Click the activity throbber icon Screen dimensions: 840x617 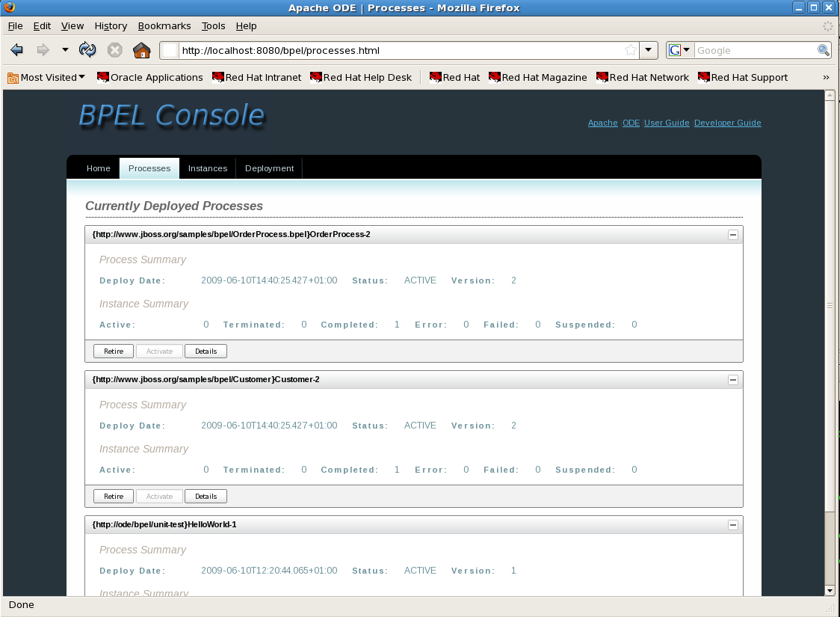click(828, 25)
